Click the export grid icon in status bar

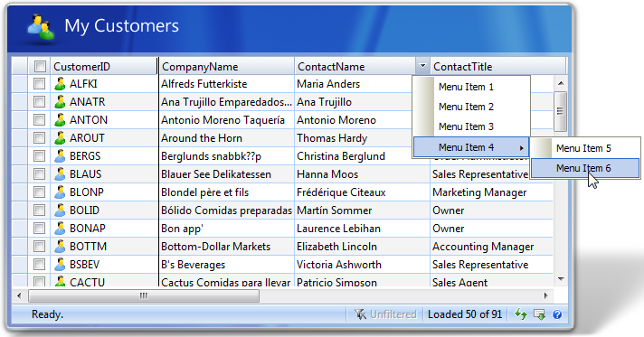[539, 314]
